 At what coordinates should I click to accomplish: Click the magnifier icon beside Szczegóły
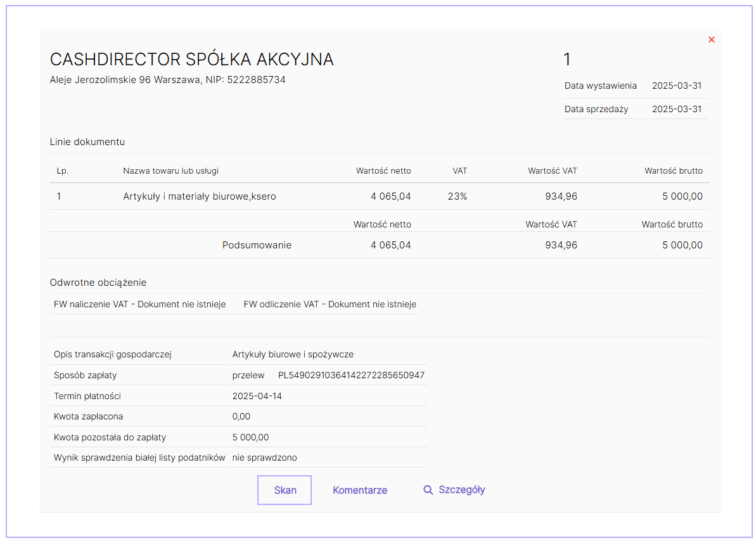coord(428,490)
